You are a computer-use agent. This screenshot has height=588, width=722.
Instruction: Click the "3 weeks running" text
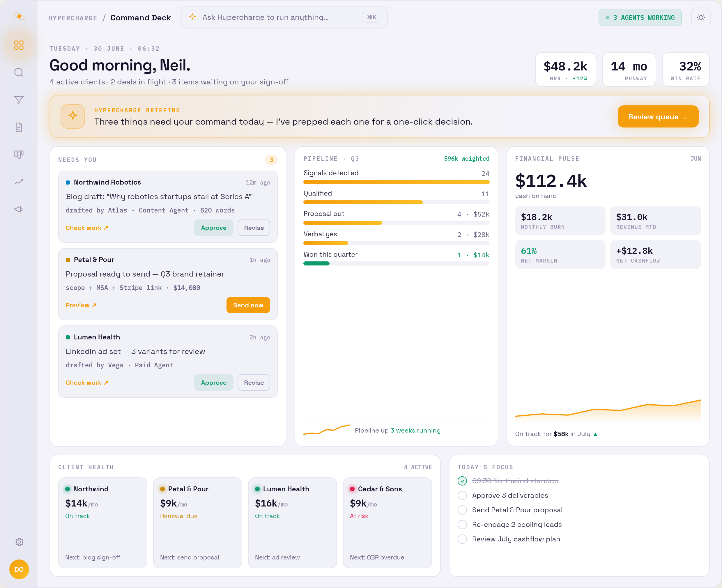[415, 431]
